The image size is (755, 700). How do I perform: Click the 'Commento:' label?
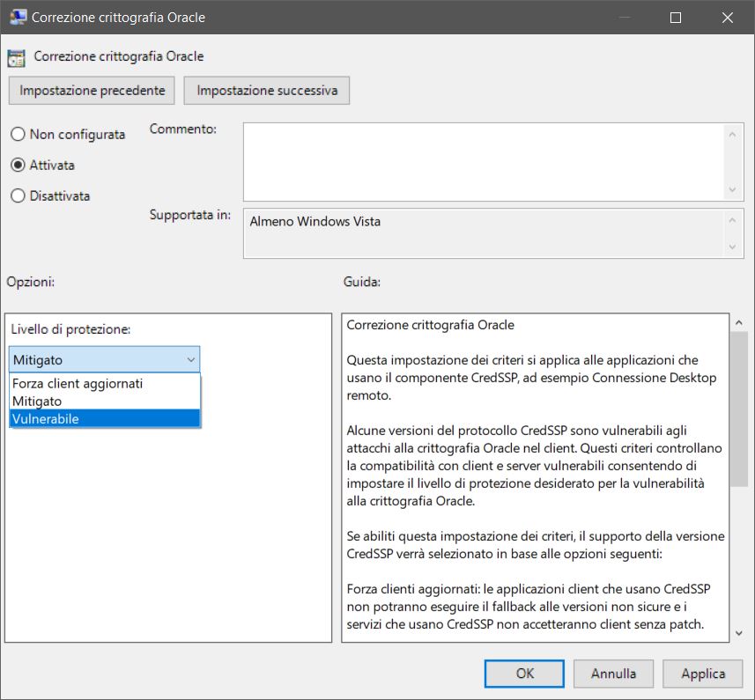click(x=183, y=129)
